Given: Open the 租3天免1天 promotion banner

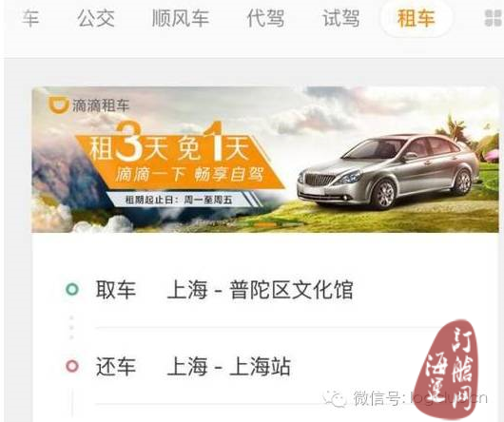Looking at the screenshot, I should [x=265, y=160].
